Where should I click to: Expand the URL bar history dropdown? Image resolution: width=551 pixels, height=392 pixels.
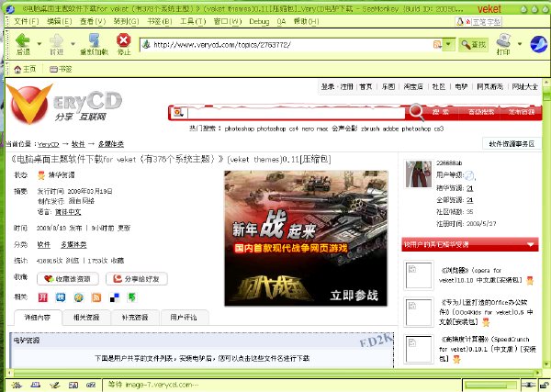click(448, 45)
